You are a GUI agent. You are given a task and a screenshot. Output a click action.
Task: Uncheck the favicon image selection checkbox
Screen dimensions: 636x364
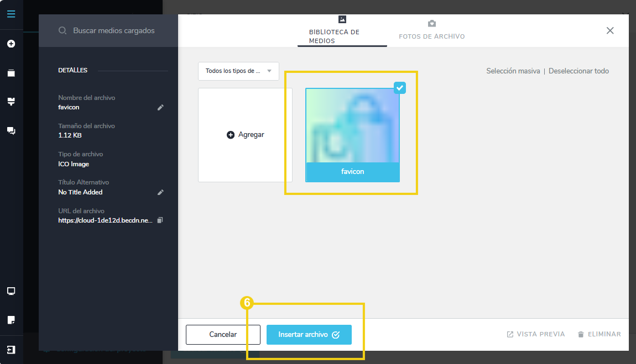(x=400, y=88)
